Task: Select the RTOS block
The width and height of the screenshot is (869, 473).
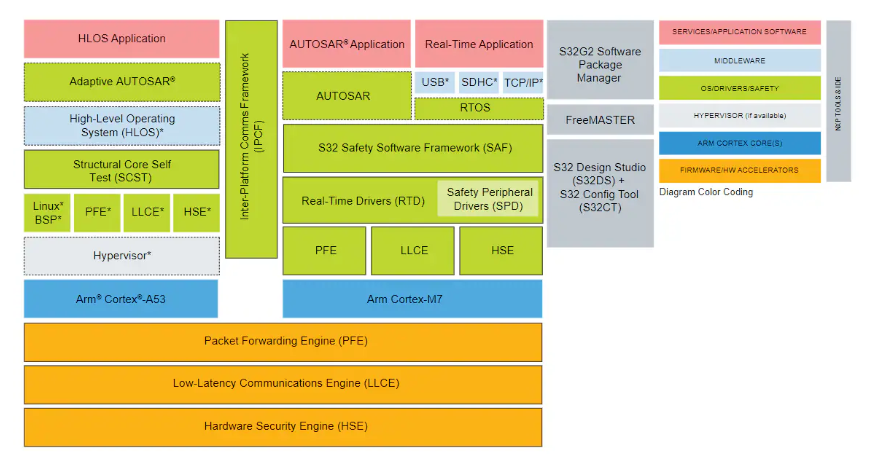Action: coord(479,108)
